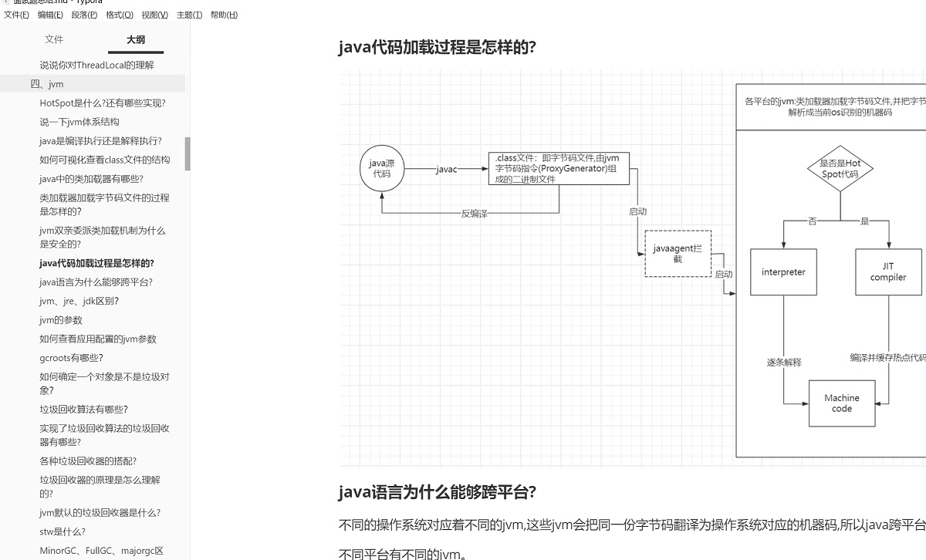Image resolution: width=926 pixels, height=560 pixels.
Task: Open the 主题(T) menu
Action: 189,15
